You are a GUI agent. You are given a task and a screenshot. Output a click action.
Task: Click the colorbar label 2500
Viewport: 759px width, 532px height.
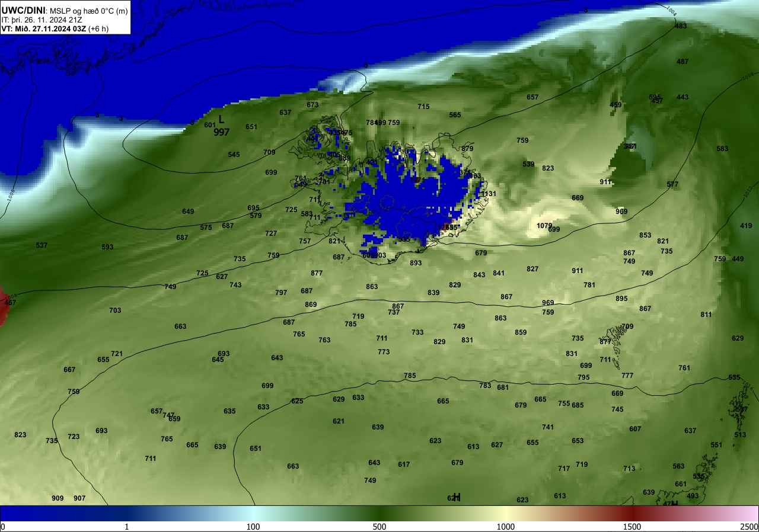[750, 527]
